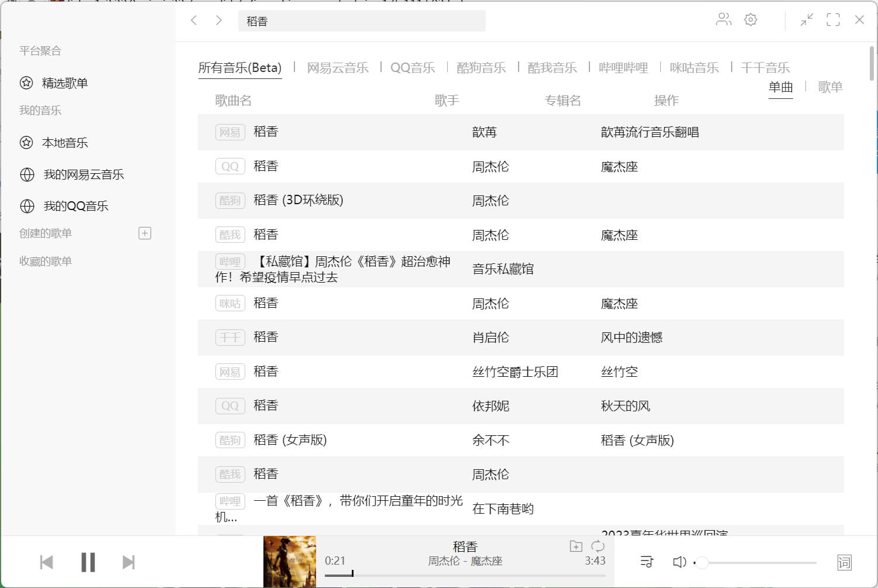Image resolution: width=878 pixels, height=588 pixels.
Task: Open album 稻香 (女声版)
Action: click(x=637, y=440)
